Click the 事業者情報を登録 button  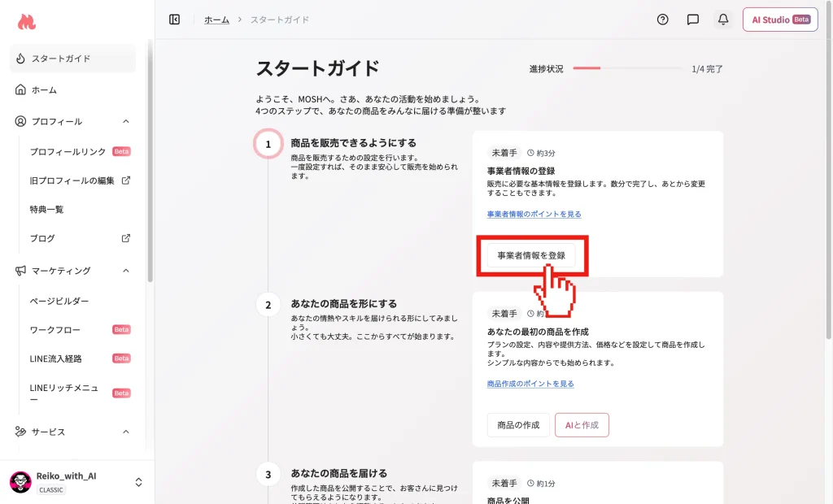(x=531, y=255)
